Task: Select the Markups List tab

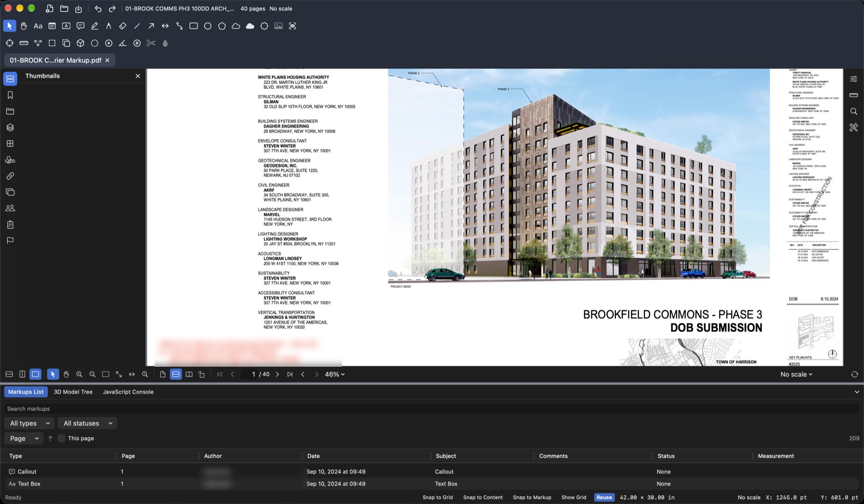Action: [26, 392]
